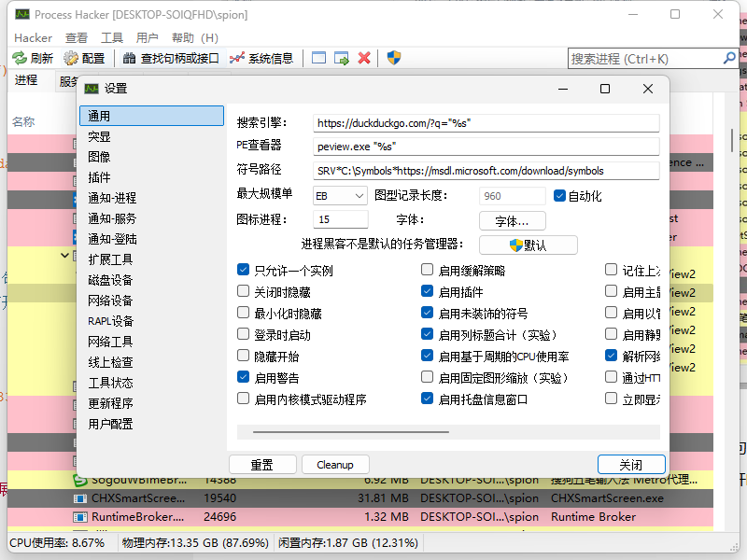This screenshot has width=747, height=560.
Task: 启用「登录时启动」选项
Action: (243, 333)
